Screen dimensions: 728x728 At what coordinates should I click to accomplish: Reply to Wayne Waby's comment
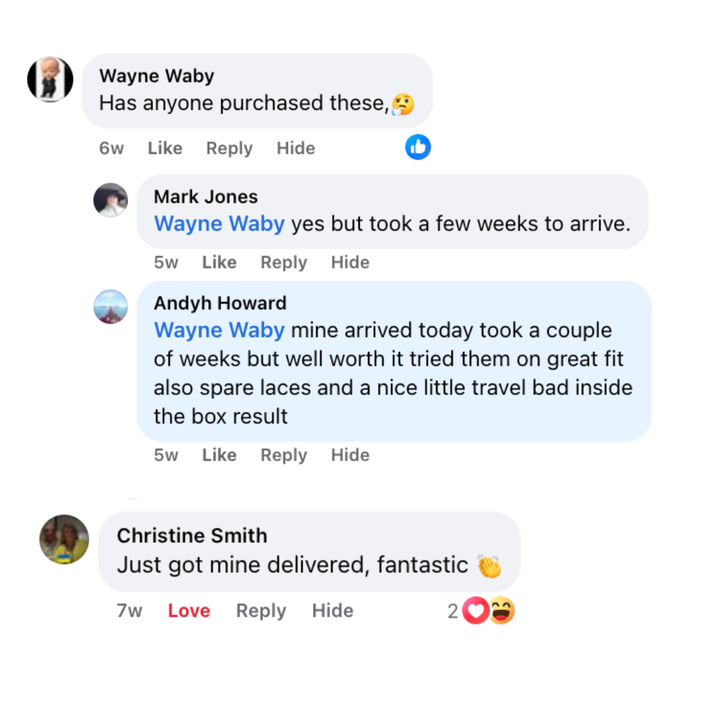(x=229, y=148)
